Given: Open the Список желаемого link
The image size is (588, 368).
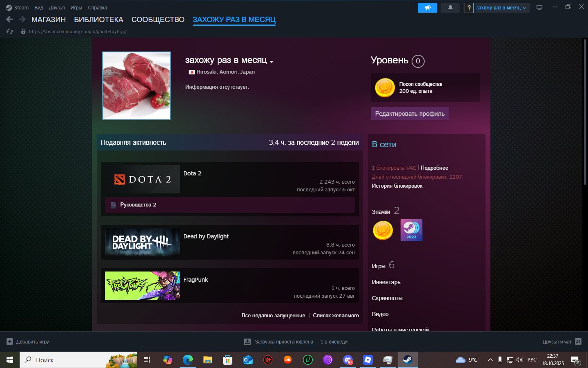Looking at the screenshot, I should coord(336,315).
